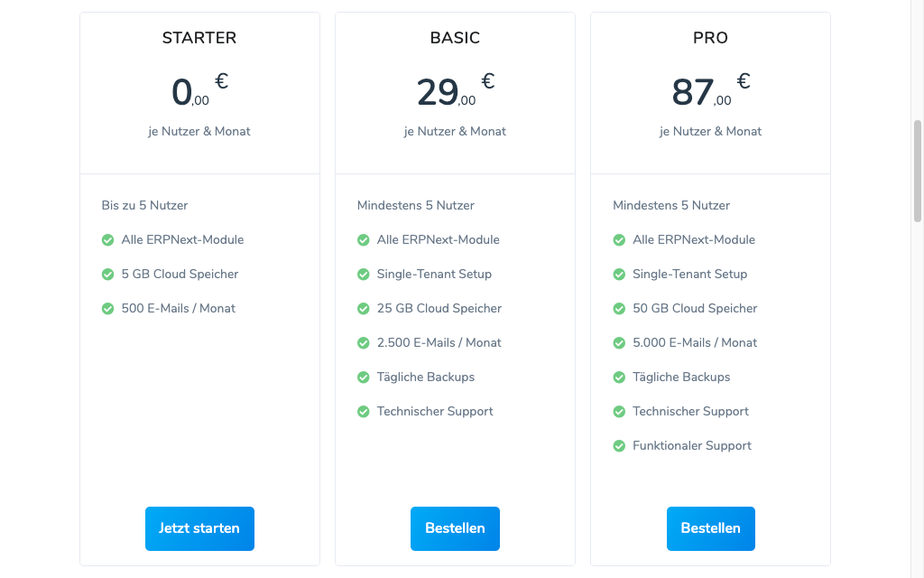Click the Bis zu 5 Nutzer text

[144, 205]
